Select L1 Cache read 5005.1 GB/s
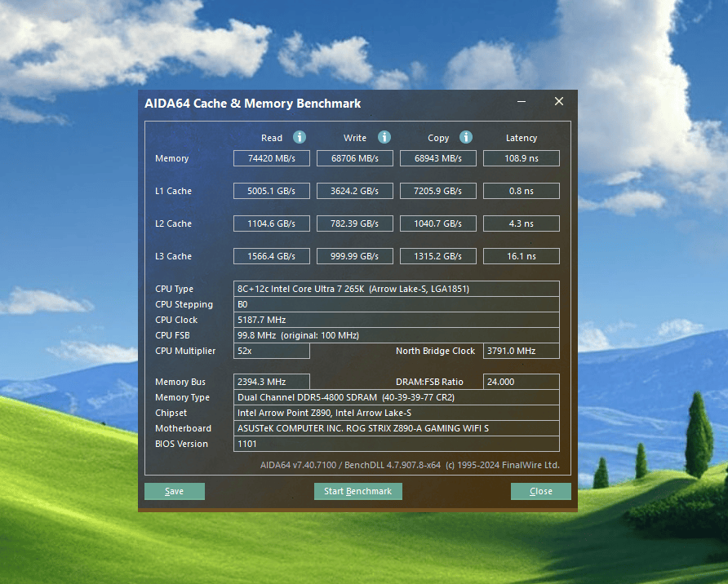The width and height of the screenshot is (728, 584). [x=272, y=191]
